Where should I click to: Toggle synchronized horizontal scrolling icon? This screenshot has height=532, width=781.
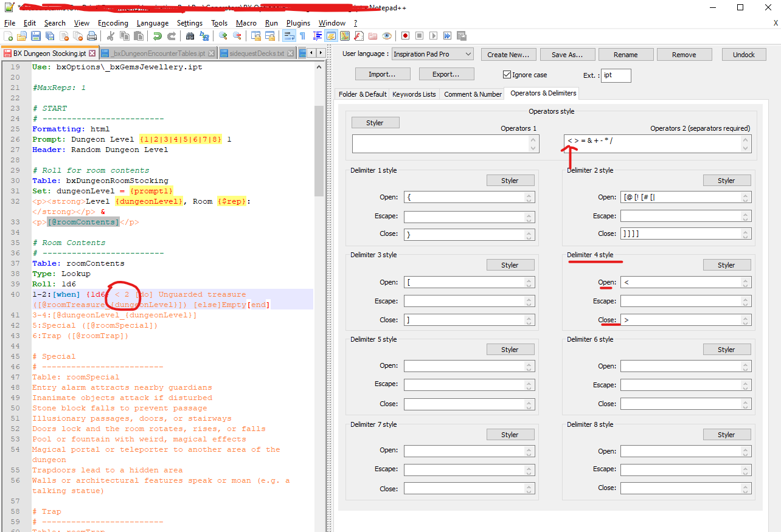tap(269, 36)
